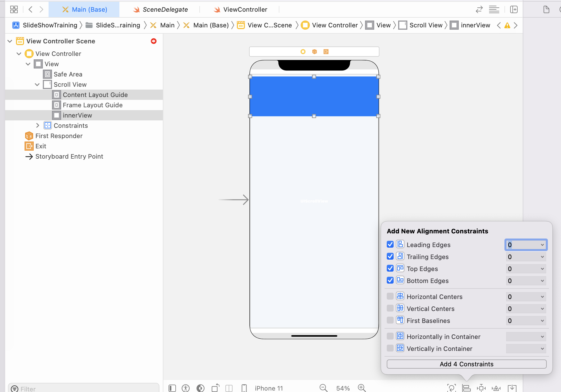Collapse the Scroll View tree node
The image size is (561, 392).
coord(37,84)
